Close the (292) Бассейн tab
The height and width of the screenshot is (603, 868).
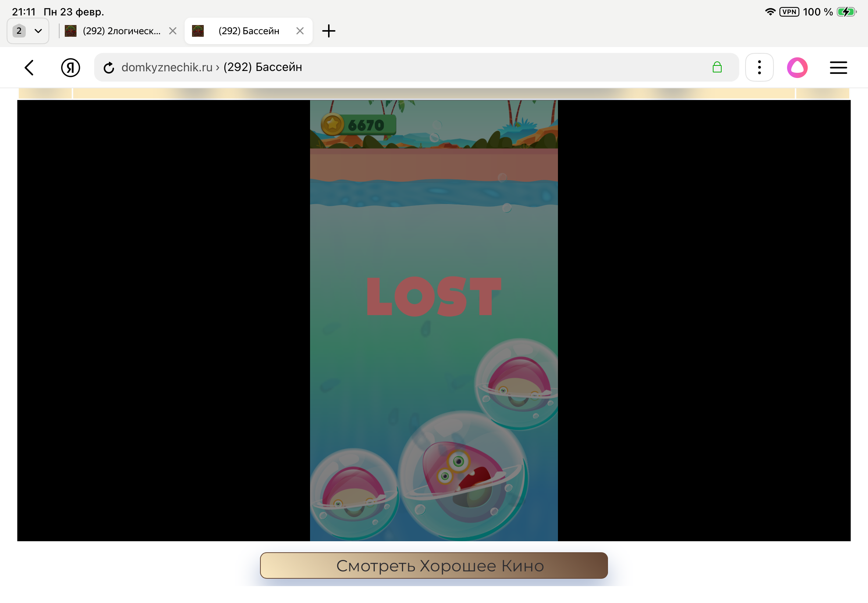(300, 31)
